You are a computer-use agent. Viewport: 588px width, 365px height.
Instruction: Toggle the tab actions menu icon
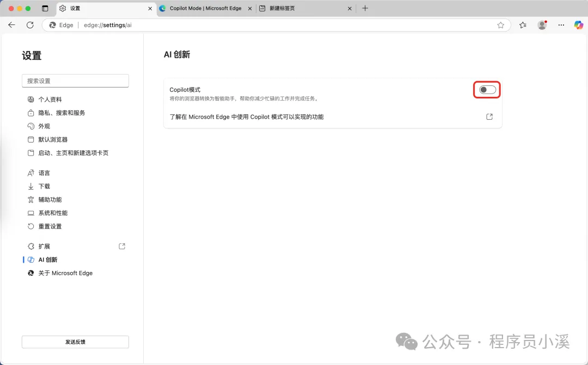[x=45, y=8]
